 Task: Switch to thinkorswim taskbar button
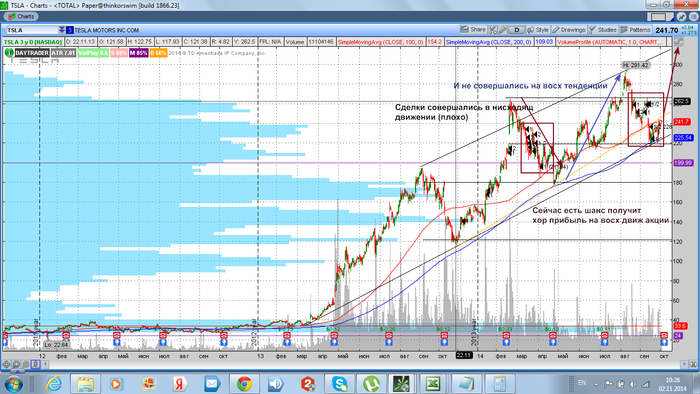pyautogui.click(x=401, y=384)
